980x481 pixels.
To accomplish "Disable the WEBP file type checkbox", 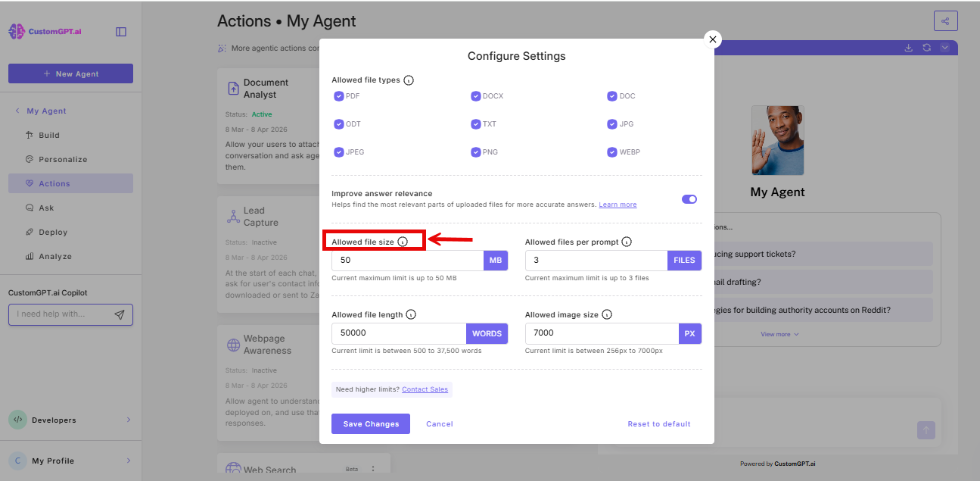I will pyautogui.click(x=612, y=151).
